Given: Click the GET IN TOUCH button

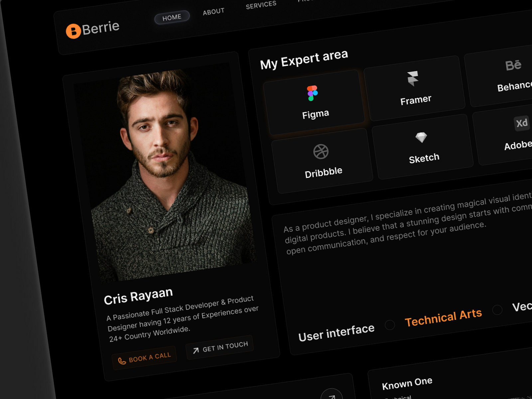Looking at the screenshot, I should click(220, 347).
